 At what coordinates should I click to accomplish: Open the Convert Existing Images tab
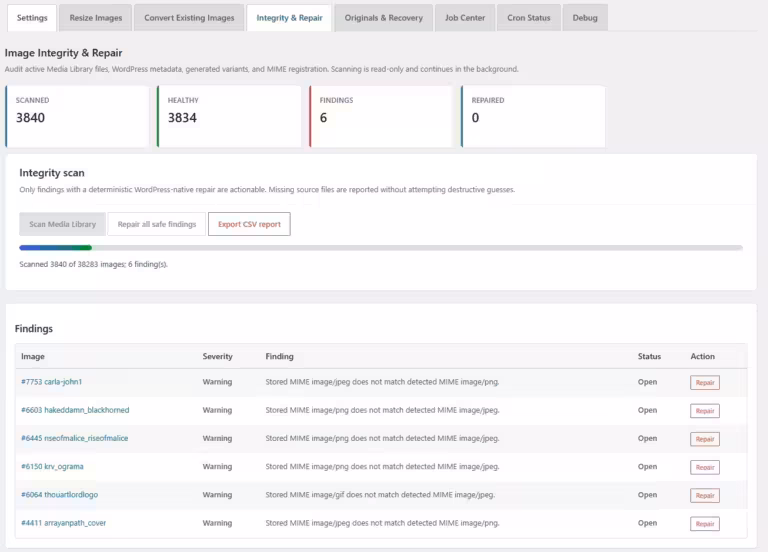pyautogui.click(x=189, y=18)
